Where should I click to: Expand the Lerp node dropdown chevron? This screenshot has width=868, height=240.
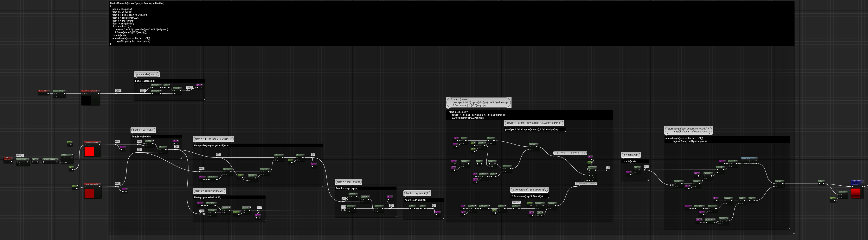(72, 155)
